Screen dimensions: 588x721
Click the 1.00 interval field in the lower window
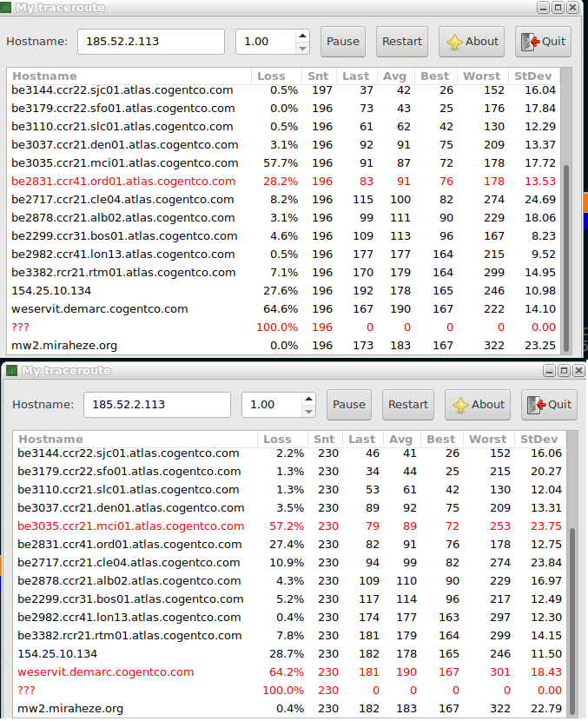coord(272,405)
